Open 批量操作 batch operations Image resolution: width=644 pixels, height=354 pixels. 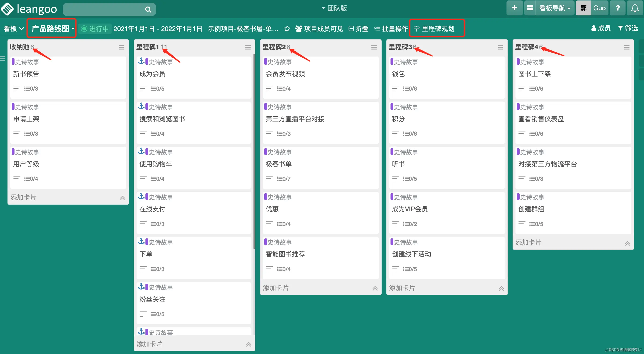[391, 29]
